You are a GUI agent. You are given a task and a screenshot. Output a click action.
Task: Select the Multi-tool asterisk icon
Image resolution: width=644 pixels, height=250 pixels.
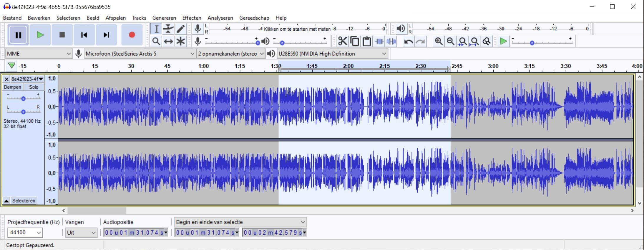coord(180,42)
